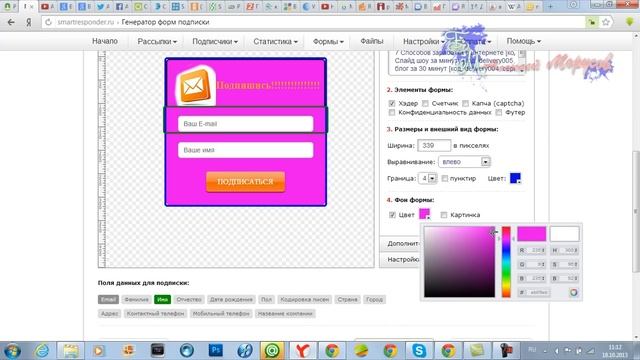
Task: Open the downloads arrow in browser toolbar
Action: pos(630,22)
